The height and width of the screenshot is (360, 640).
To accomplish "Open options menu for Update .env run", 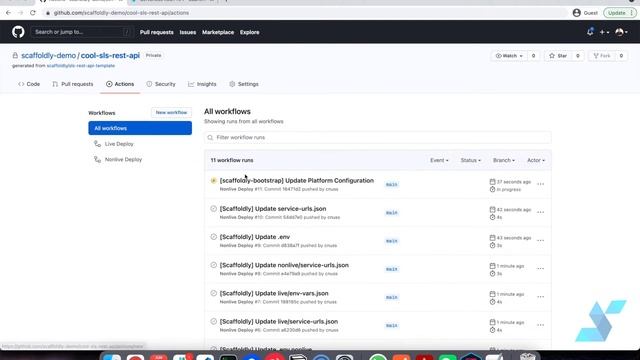I will pos(540,240).
